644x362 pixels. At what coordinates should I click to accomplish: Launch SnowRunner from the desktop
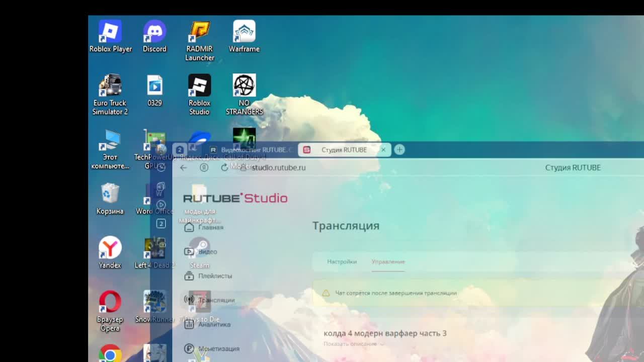[154, 307]
